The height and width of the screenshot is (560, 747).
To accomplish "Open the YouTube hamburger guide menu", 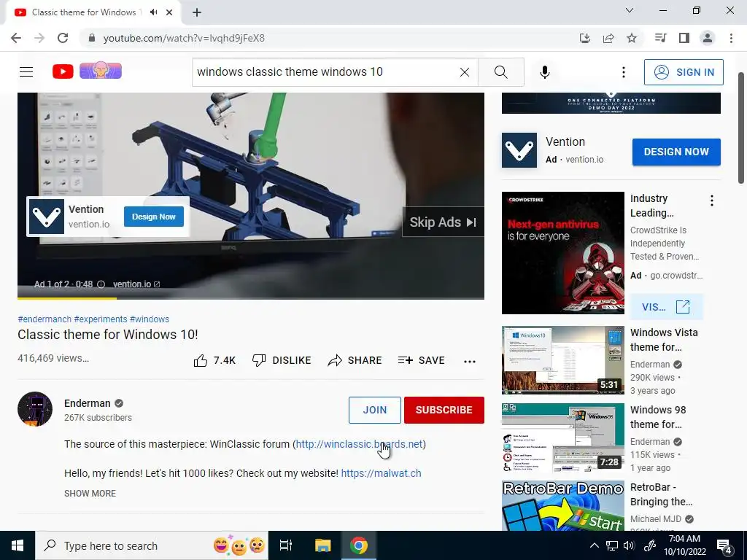I will [26, 72].
